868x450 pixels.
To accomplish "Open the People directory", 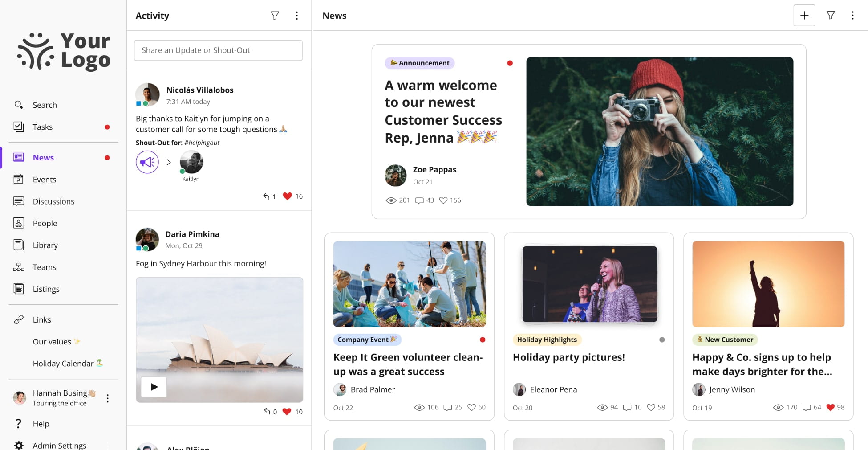I will pos(45,223).
